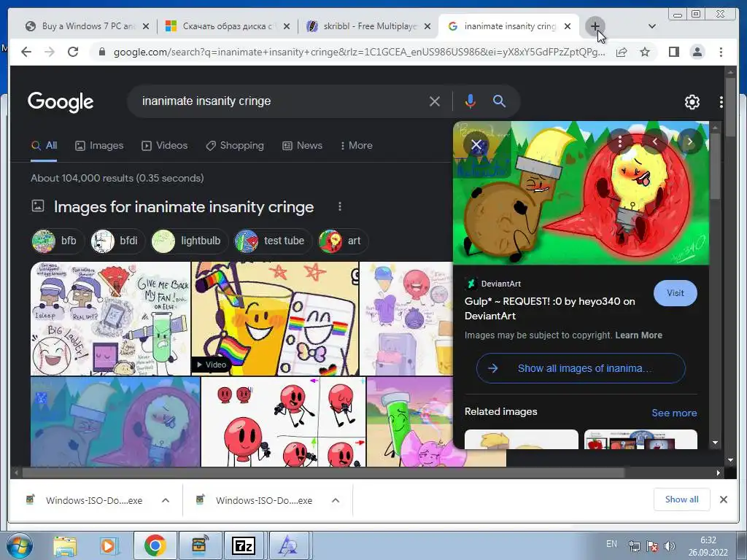Select the Shopping search tab
747x560 pixels.
pos(235,146)
